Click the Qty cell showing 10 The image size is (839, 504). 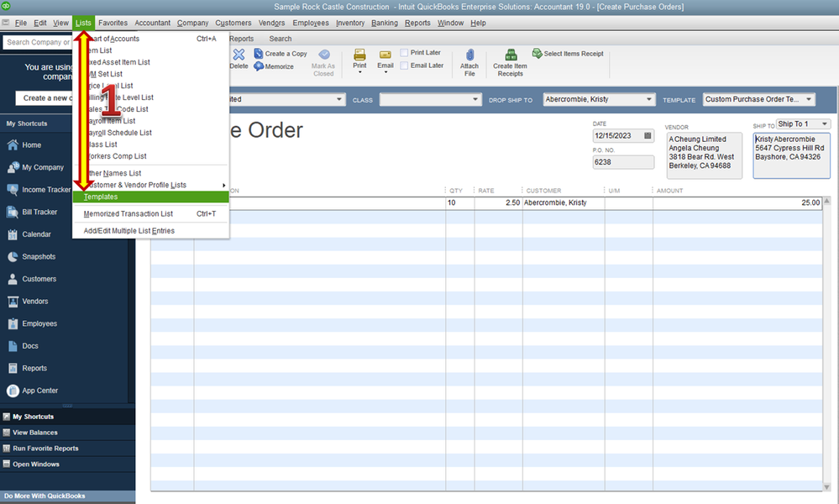tap(459, 203)
